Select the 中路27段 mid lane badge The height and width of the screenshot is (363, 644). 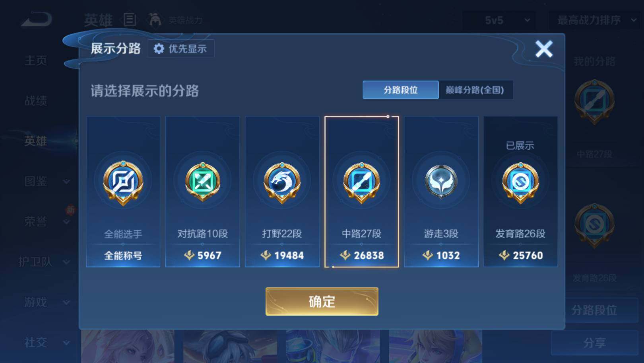(x=362, y=183)
